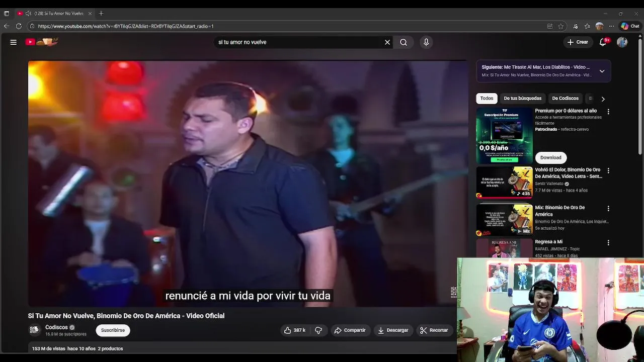Select the Todos filter chip

pos(487,99)
